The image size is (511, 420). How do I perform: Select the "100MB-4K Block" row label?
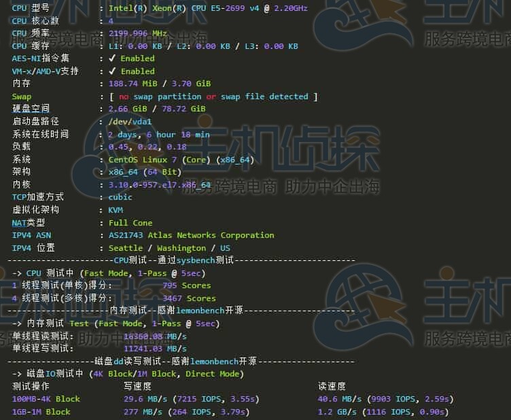(46, 399)
